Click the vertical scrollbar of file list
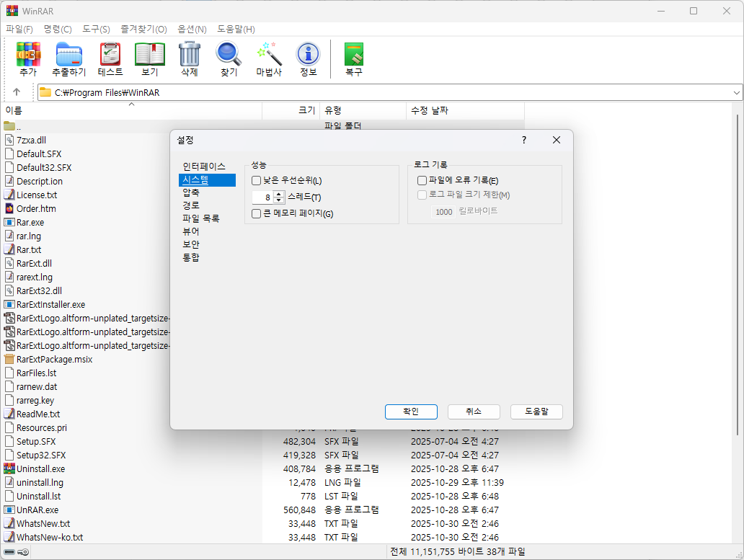Image resolution: width=744 pixels, height=560 pixels. pos(737,275)
